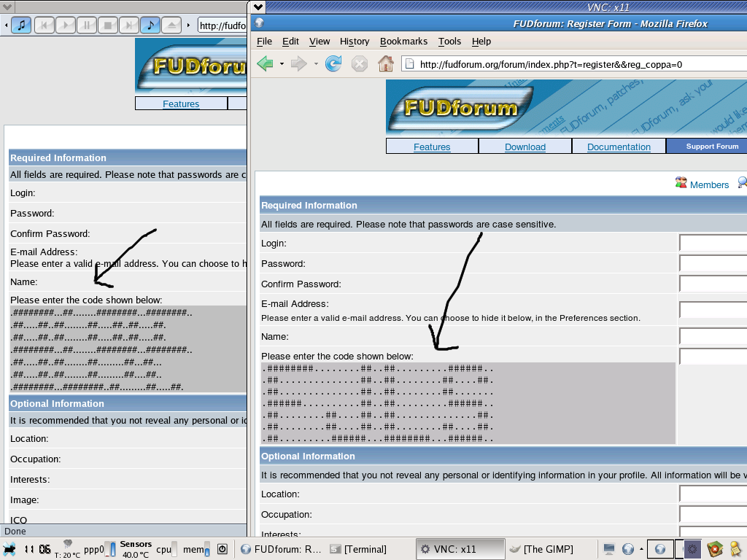The image size is (747, 560).
Task: Click the Play button in left toolbar
Action: point(66,25)
